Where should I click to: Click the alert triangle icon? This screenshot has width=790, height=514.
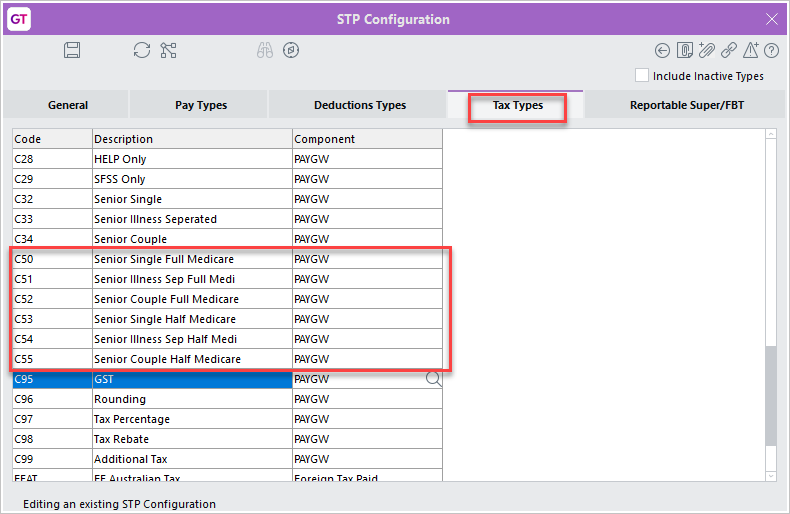coord(751,50)
